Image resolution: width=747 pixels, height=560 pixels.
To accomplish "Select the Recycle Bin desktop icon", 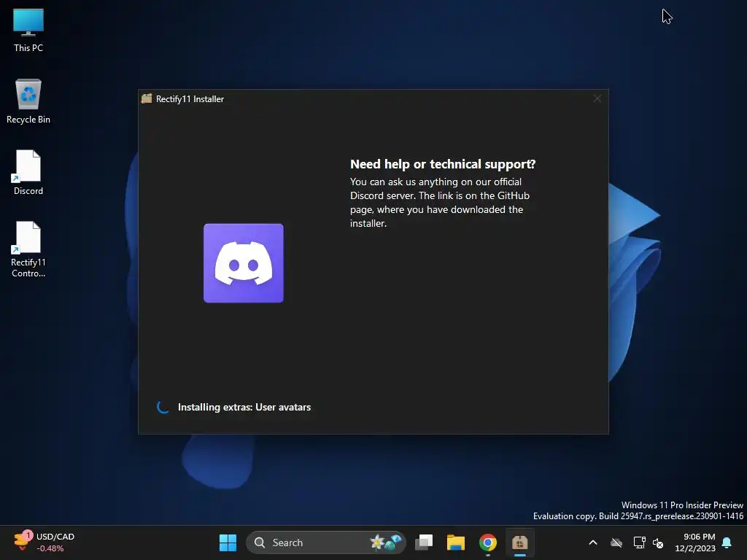I will [x=28, y=101].
